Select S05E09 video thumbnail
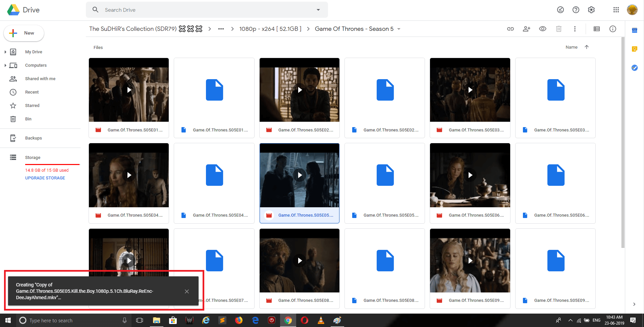 pyautogui.click(x=470, y=261)
